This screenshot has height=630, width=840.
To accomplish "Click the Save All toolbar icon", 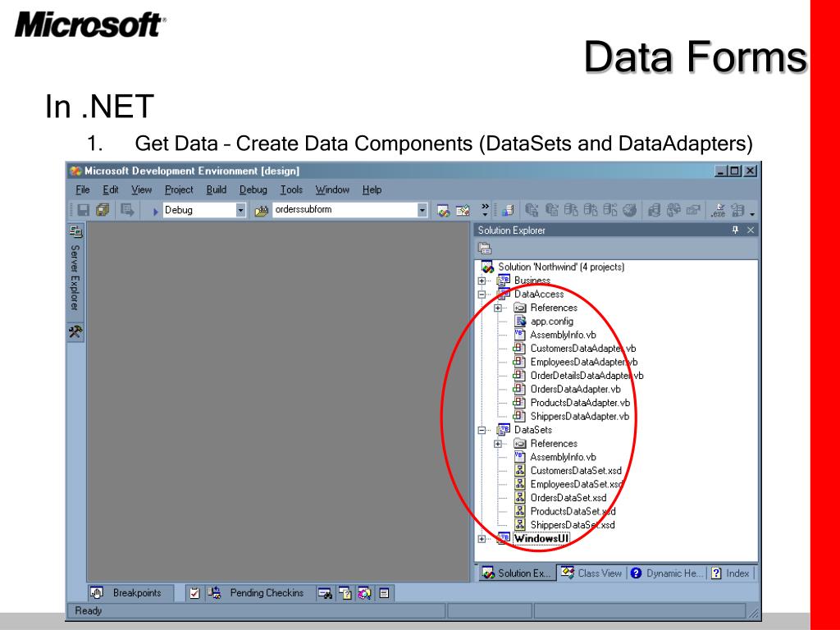I will 103,210.
